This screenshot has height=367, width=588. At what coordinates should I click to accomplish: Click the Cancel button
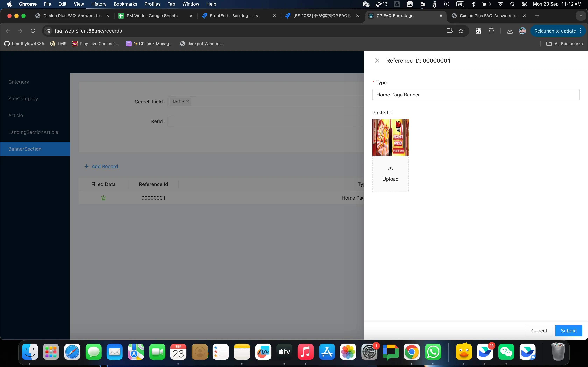point(539,331)
